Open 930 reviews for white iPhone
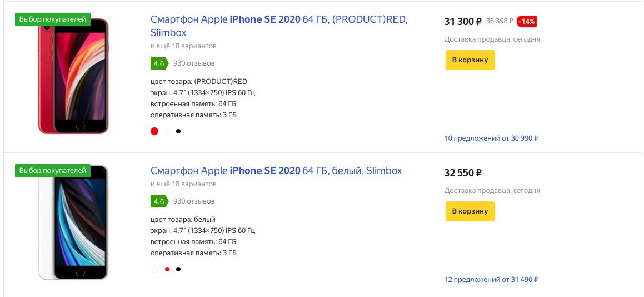 [x=194, y=201]
